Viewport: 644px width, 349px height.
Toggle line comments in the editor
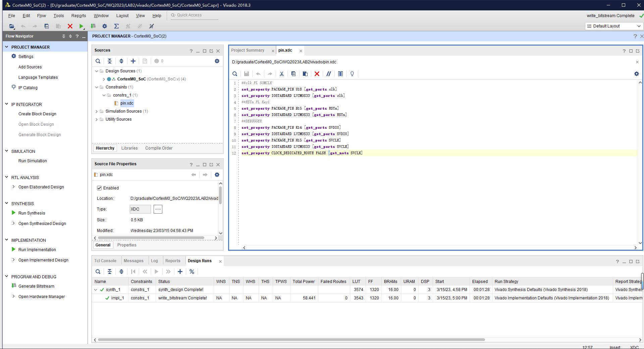tap(329, 74)
